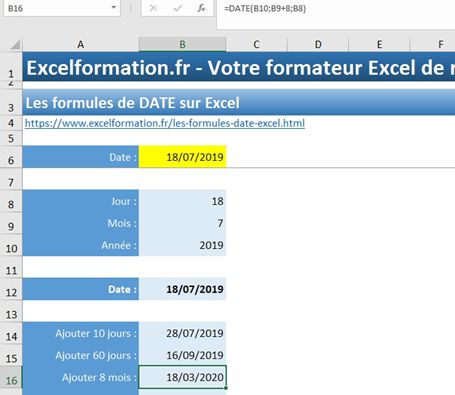Select row 3 header
Image resolution: width=455 pixels, height=395 pixels.
pos(11,103)
